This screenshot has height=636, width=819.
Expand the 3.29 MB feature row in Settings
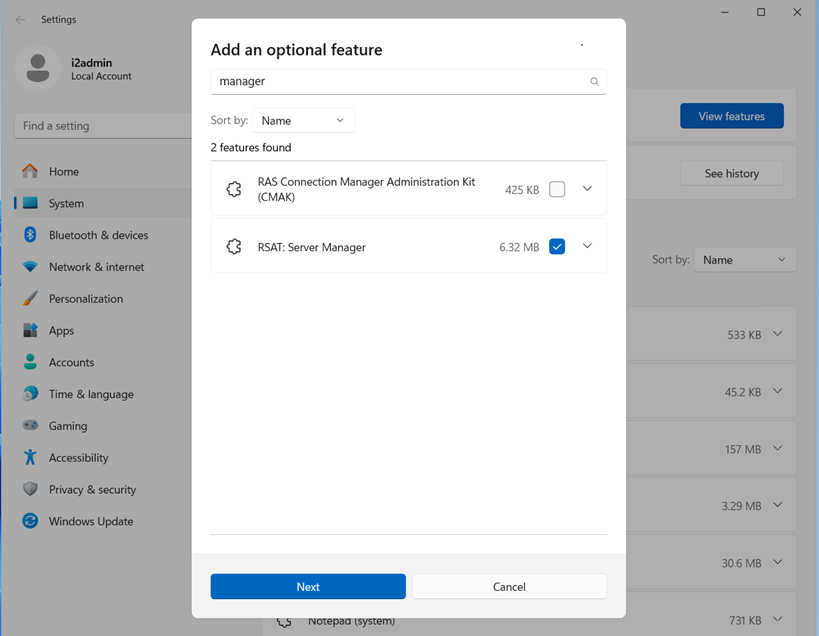coord(778,505)
